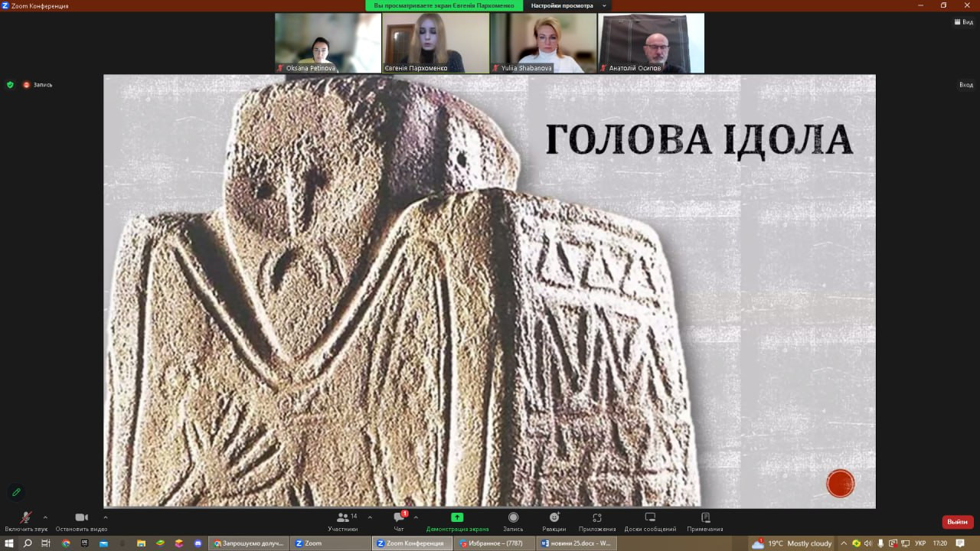Switch to Избранное – (7787) taskbar window
The height and width of the screenshot is (551, 980).
pos(494,543)
